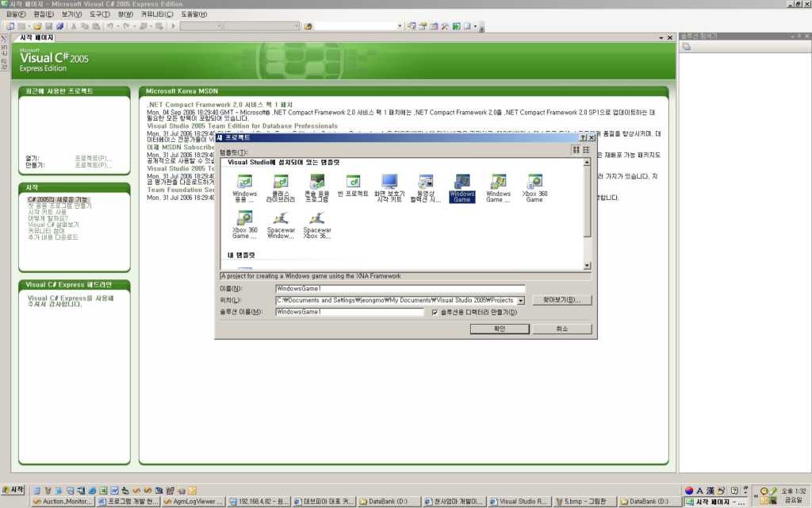Click the Save All toolbar icon
This screenshot has height=508, width=812.
(x=59, y=26)
